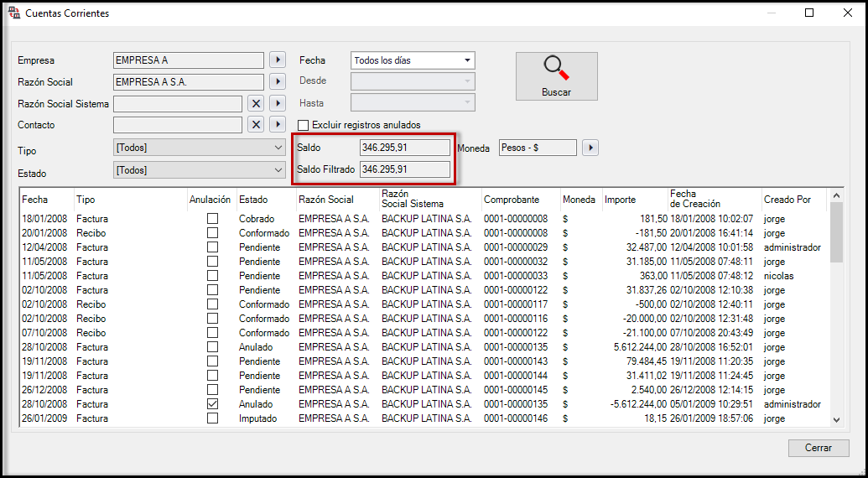Viewport: 868px width, 478px height.
Task: Open the Contacto lookup arrow button
Action: click(278, 124)
